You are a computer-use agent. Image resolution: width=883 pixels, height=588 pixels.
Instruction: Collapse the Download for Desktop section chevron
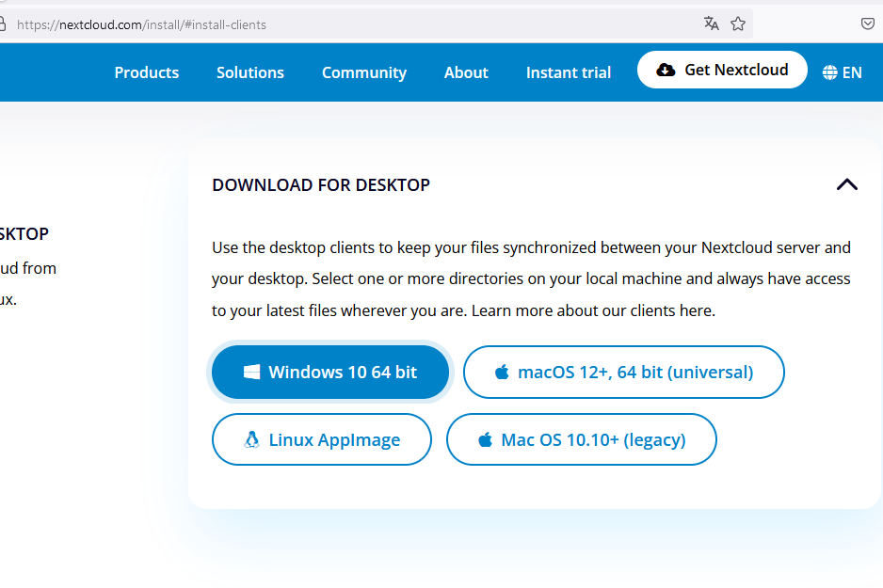coord(846,184)
